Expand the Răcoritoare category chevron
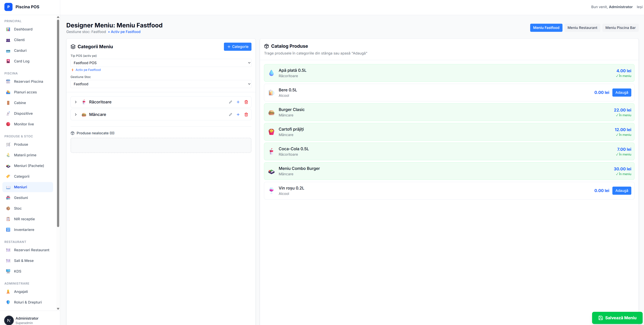 [76, 102]
